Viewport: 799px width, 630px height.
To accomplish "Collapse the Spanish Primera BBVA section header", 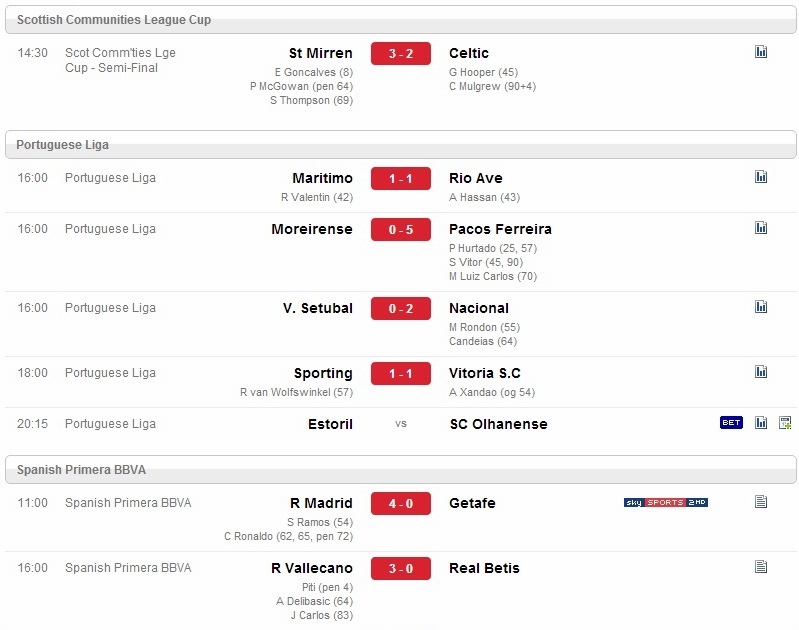I will coord(401,469).
